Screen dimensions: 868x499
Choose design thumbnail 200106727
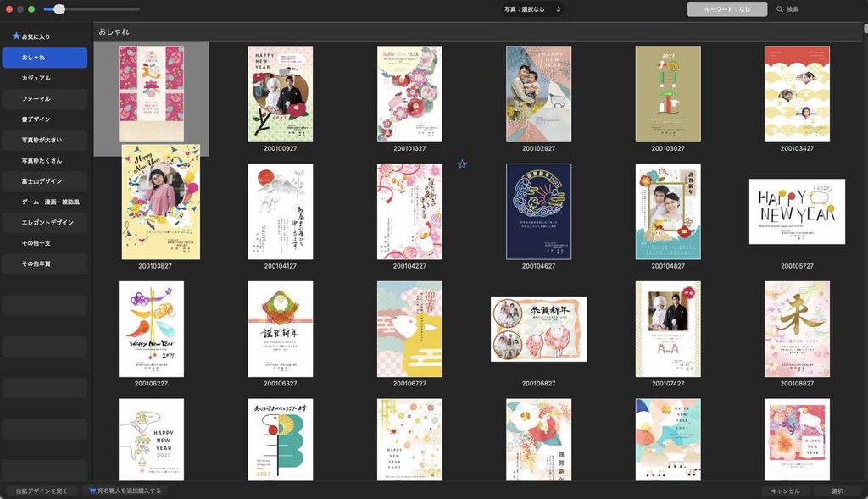pos(409,330)
